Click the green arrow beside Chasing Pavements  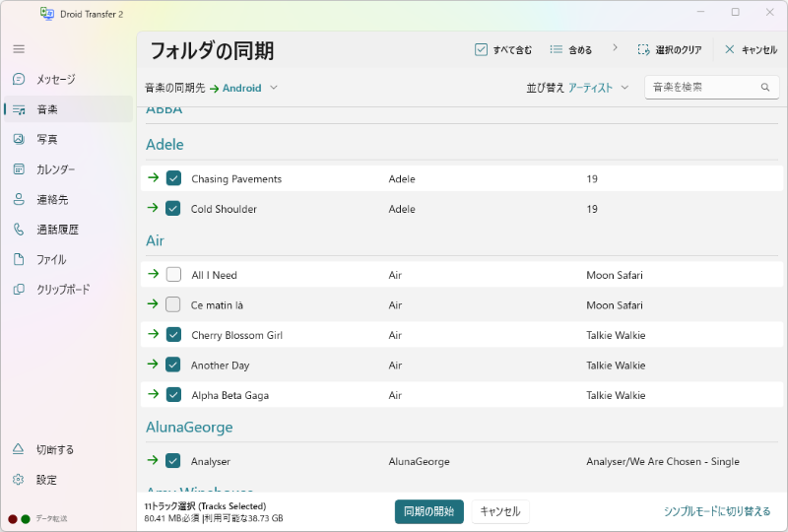tap(153, 177)
